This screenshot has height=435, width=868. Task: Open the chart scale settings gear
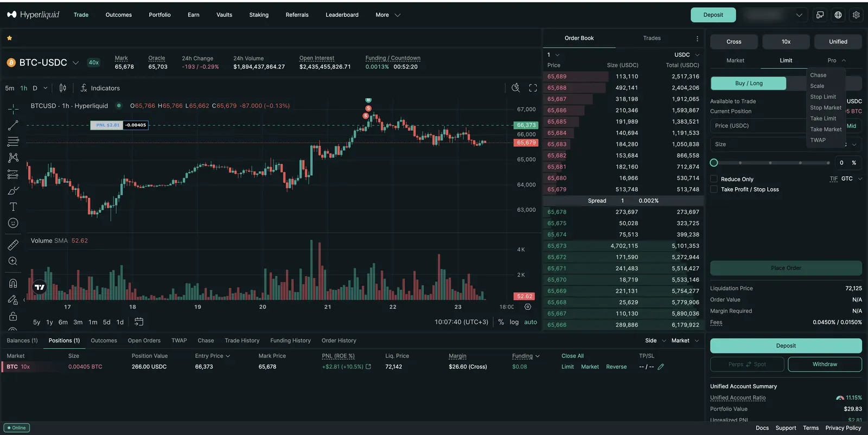point(528,306)
